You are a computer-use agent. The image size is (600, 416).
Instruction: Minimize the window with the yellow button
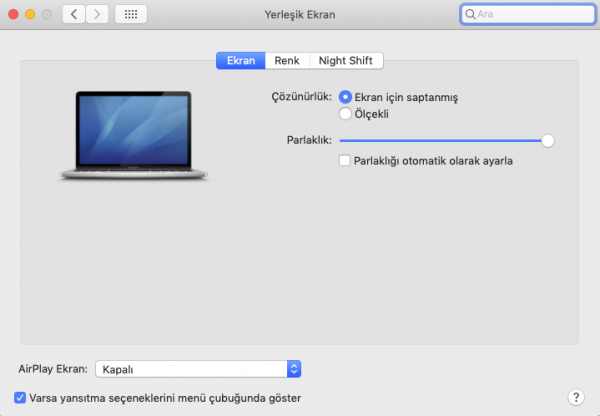30,15
